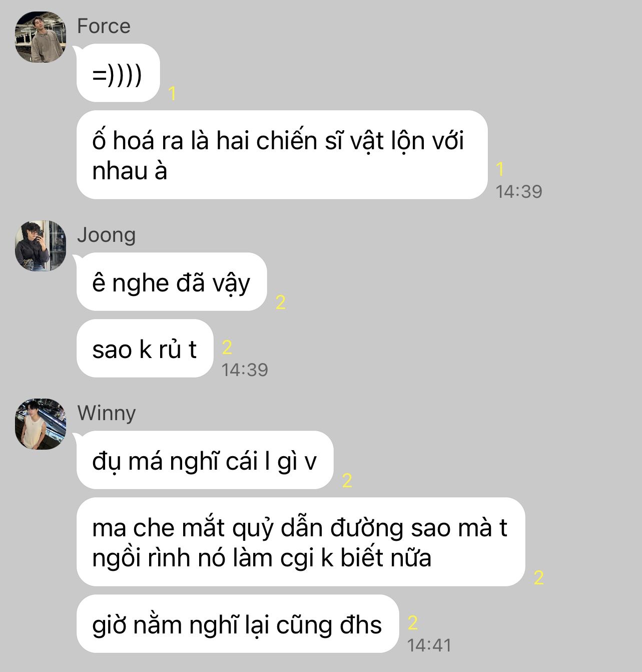642x672 pixels.
Task: Click the 14:39 timestamp under Force's message
Action: (519, 191)
